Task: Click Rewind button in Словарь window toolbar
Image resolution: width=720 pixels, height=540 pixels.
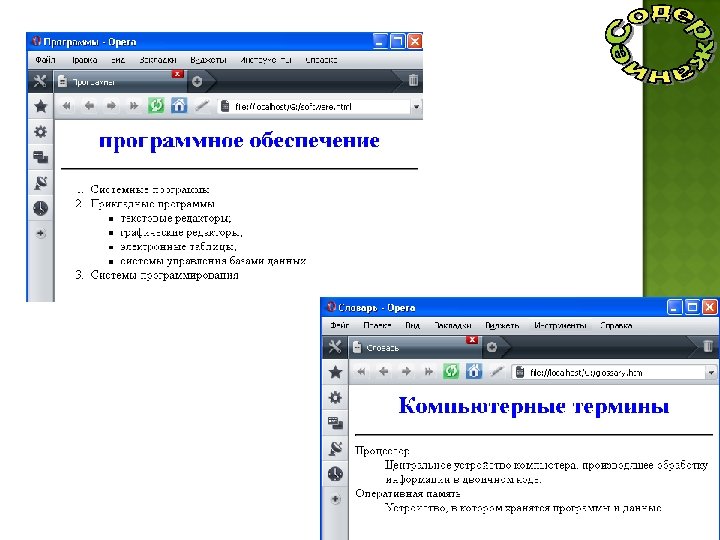Action: tap(361, 371)
